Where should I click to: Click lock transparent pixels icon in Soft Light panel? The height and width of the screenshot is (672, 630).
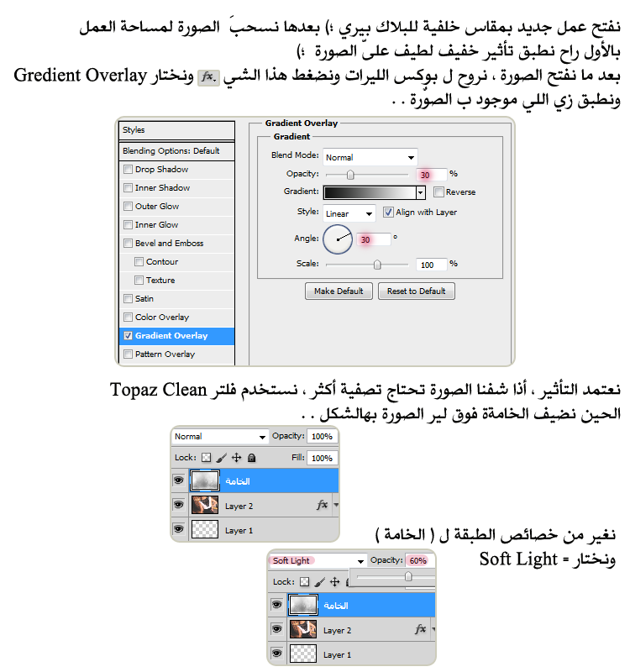click(x=304, y=581)
